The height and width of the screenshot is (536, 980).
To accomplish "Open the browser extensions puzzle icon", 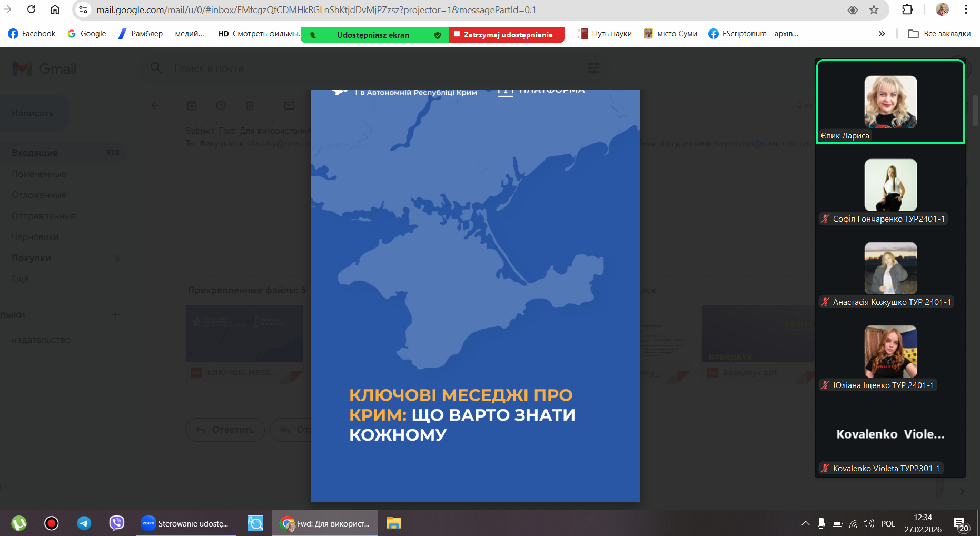I will pos(907,9).
